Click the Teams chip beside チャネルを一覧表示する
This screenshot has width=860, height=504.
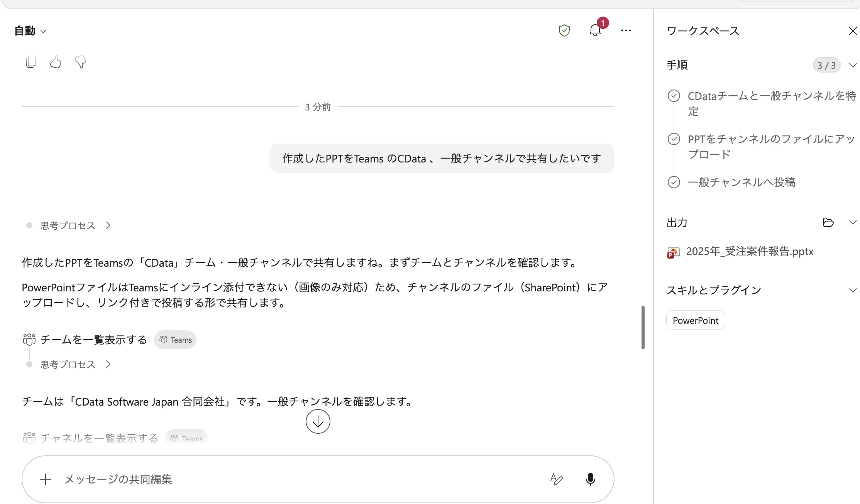tap(186, 438)
